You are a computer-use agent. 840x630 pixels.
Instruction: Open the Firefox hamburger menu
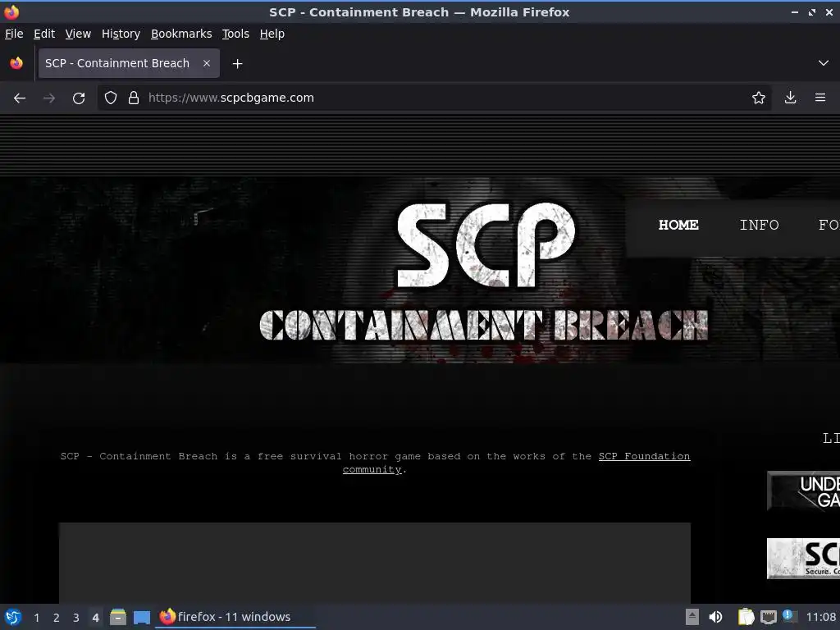tap(820, 98)
